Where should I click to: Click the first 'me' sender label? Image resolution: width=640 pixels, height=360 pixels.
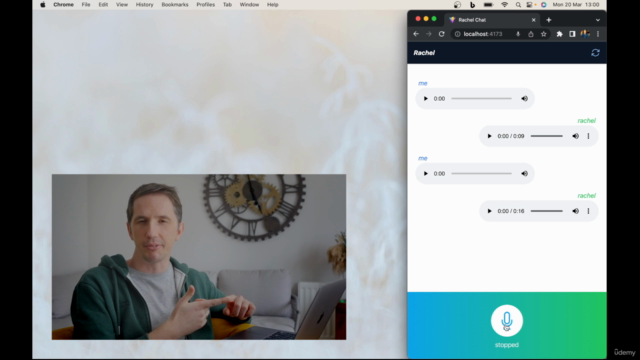pos(422,83)
